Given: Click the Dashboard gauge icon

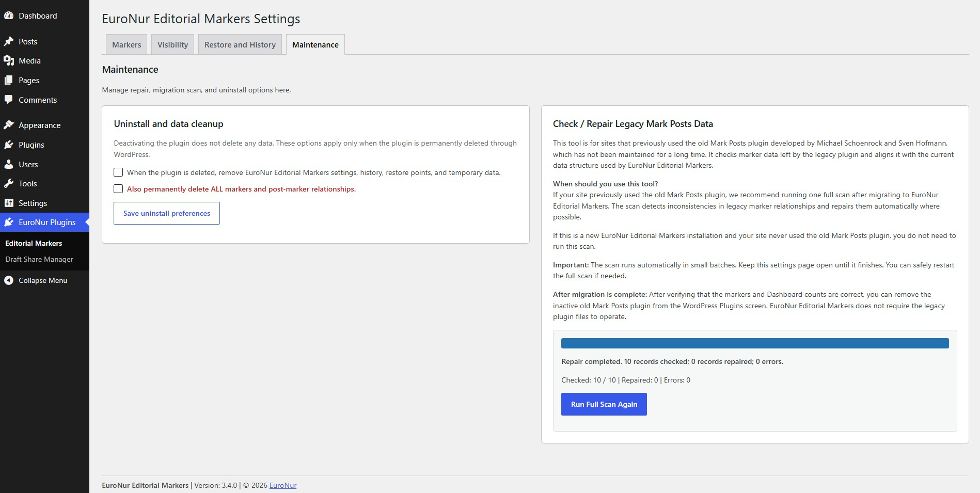Looking at the screenshot, I should (9, 16).
